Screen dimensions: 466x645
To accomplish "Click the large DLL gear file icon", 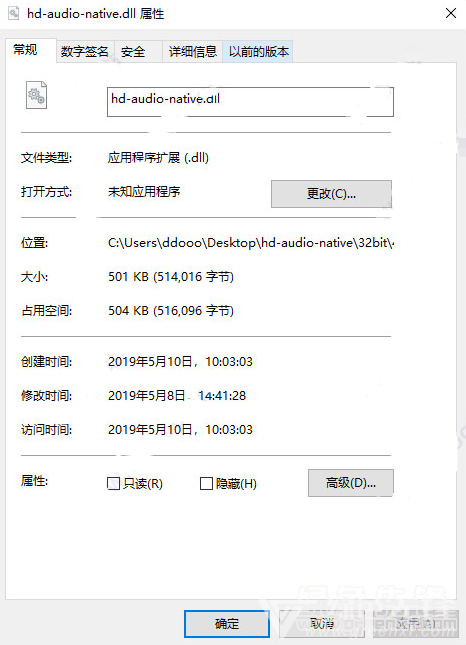I will coord(36,95).
